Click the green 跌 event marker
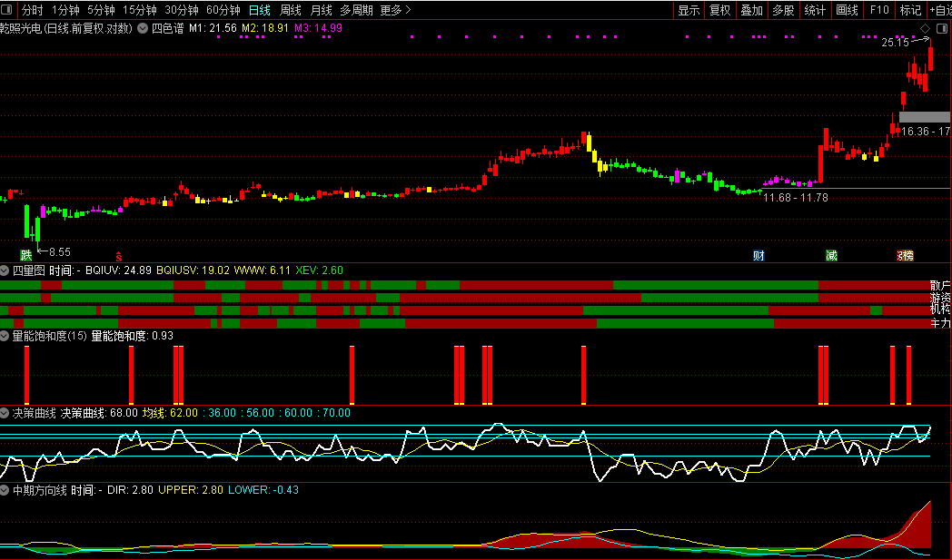This screenshot has width=952, height=560. [26, 254]
